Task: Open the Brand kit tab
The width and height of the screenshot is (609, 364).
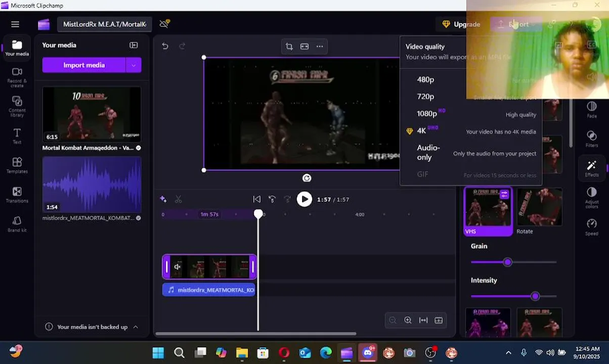Action: [x=17, y=224]
